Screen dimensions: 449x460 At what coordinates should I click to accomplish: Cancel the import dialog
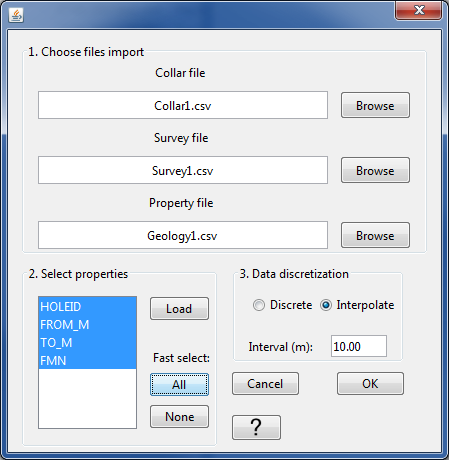(265, 384)
